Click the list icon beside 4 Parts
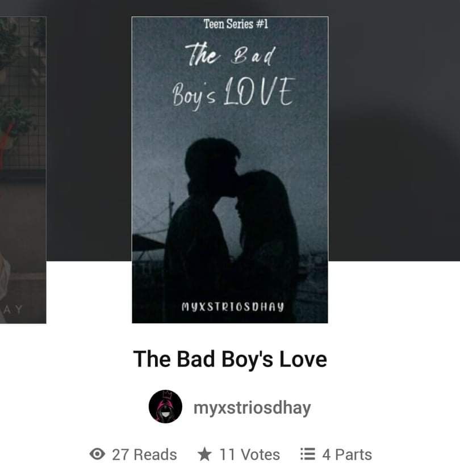 pos(307,454)
